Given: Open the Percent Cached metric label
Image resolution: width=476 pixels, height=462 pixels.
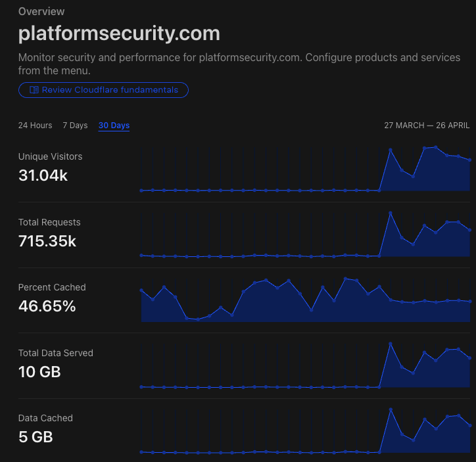Looking at the screenshot, I should click(x=52, y=287).
